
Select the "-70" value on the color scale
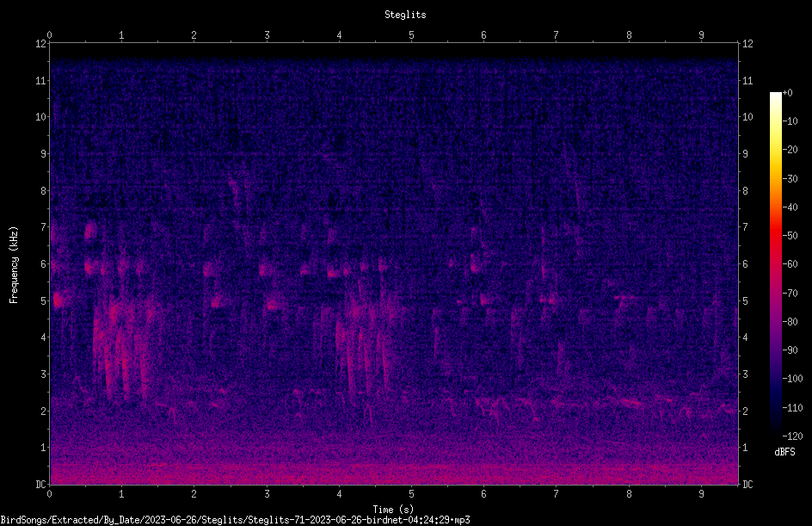790,294
